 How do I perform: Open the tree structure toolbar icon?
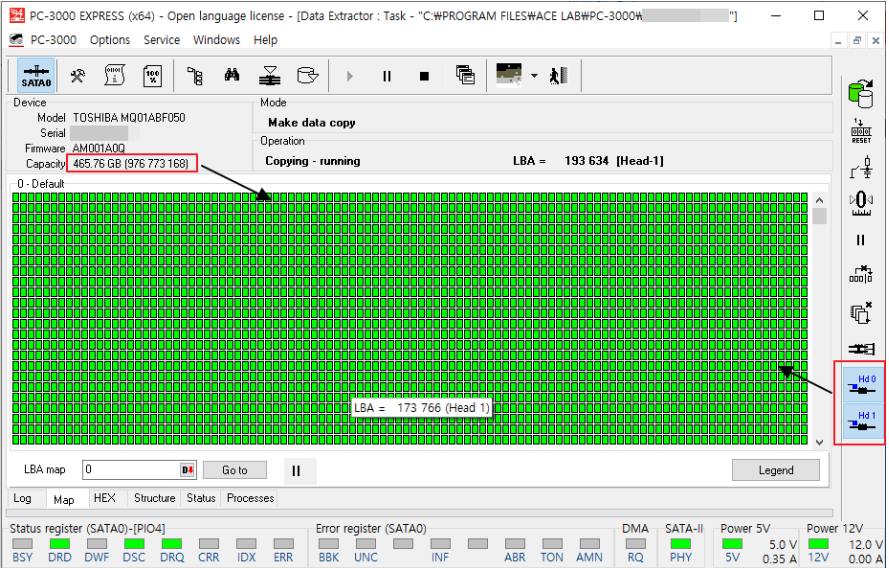coord(195,76)
